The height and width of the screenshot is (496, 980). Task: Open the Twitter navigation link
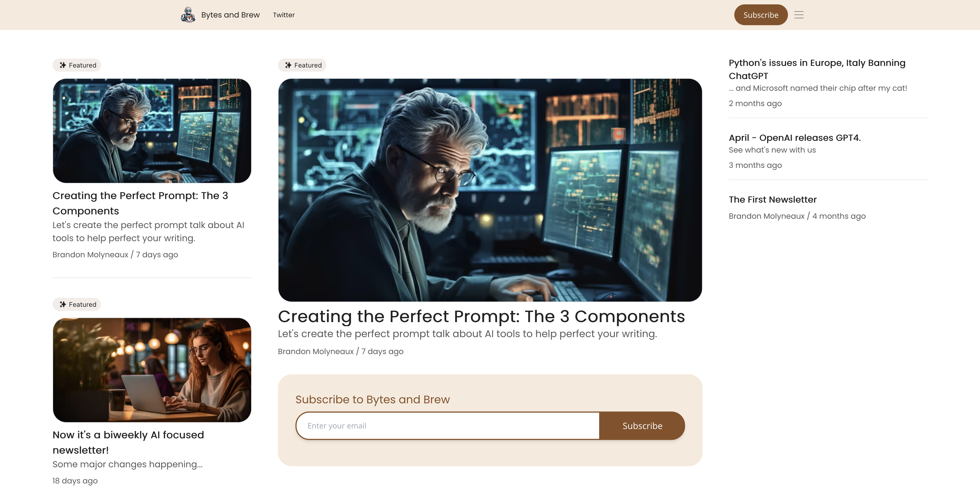(284, 15)
